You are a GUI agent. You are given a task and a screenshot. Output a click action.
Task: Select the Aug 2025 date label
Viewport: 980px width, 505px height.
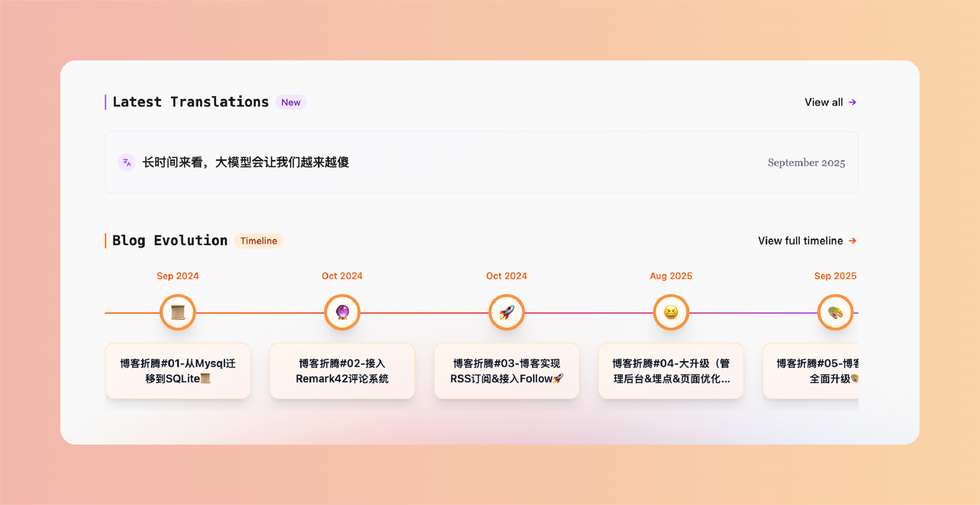tap(671, 276)
